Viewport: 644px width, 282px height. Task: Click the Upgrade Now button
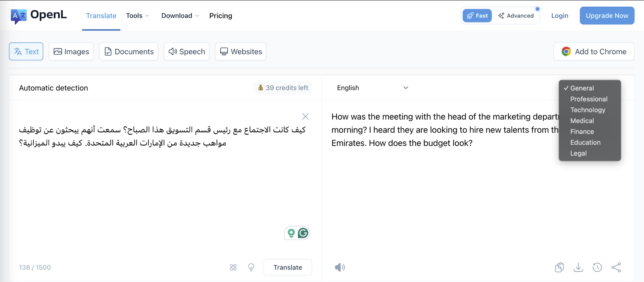(x=607, y=15)
